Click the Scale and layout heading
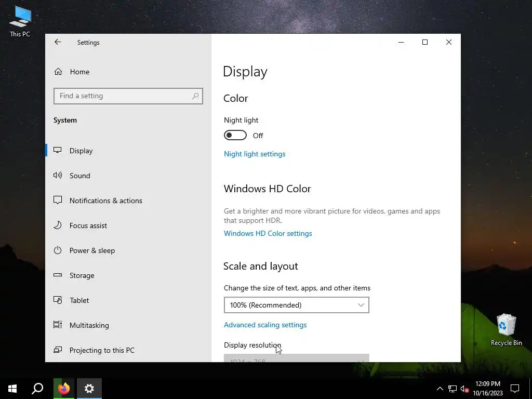Image resolution: width=532 pixels, height=399 pixels. [261, 266]
